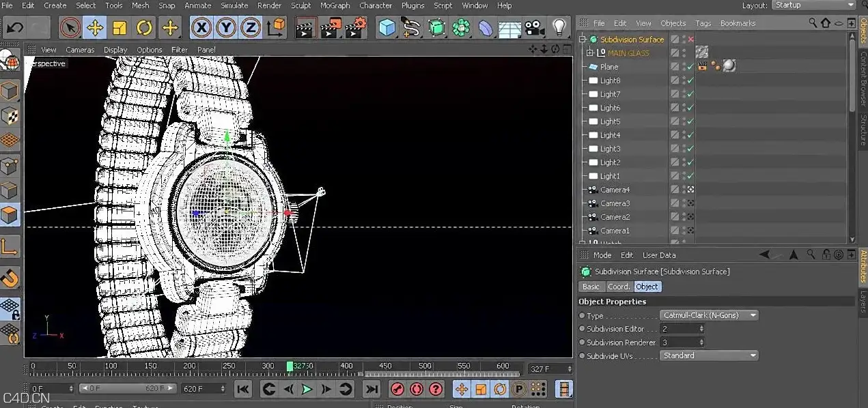Adjust the Subdivision Renderer stepper arrows
The width and height of the screenshot is (868, 408).
tap(701, 343)
